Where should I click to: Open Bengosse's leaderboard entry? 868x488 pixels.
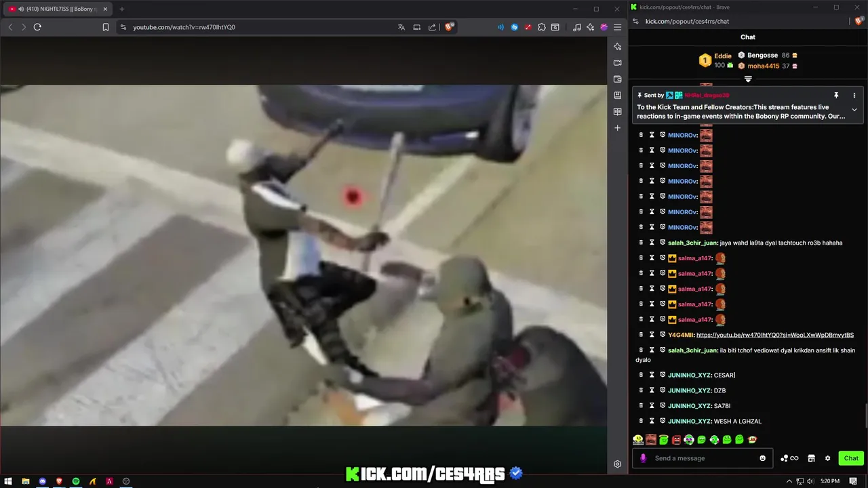pos(768,55)
